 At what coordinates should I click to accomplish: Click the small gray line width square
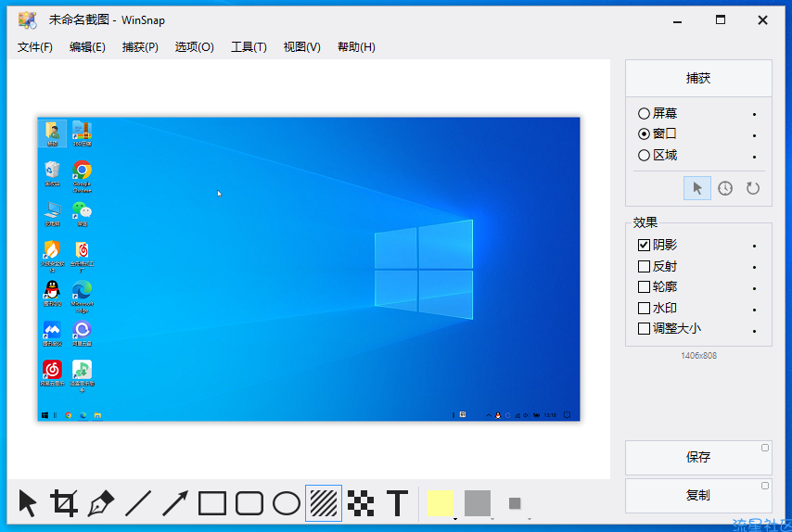click(515, 503)
